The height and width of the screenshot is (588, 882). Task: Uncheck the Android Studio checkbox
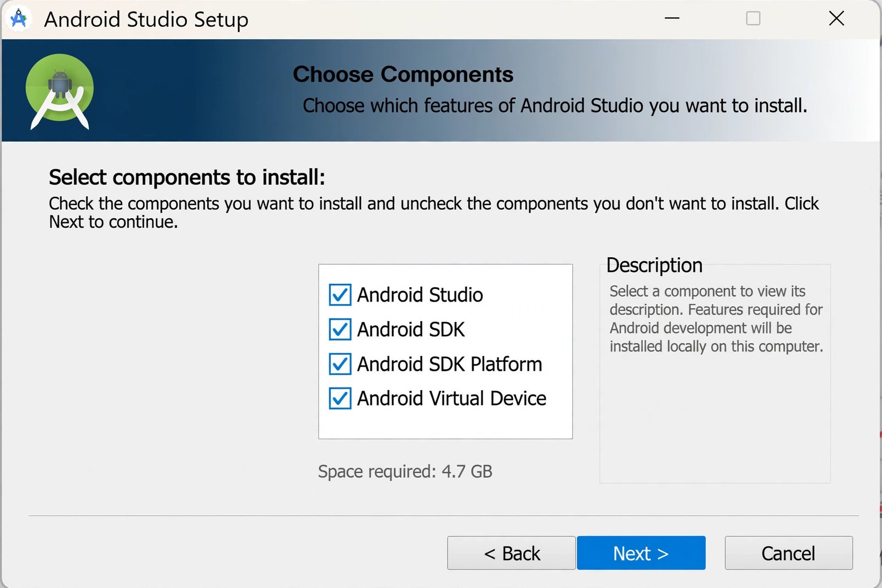(x=340, y=295)
